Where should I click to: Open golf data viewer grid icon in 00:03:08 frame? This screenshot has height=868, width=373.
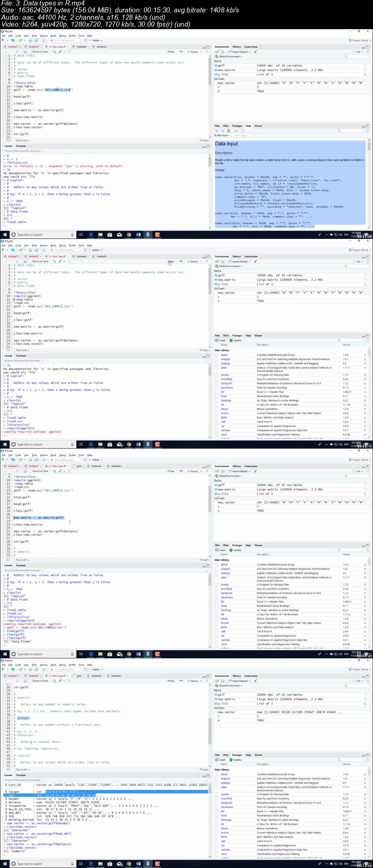point(365,66)
